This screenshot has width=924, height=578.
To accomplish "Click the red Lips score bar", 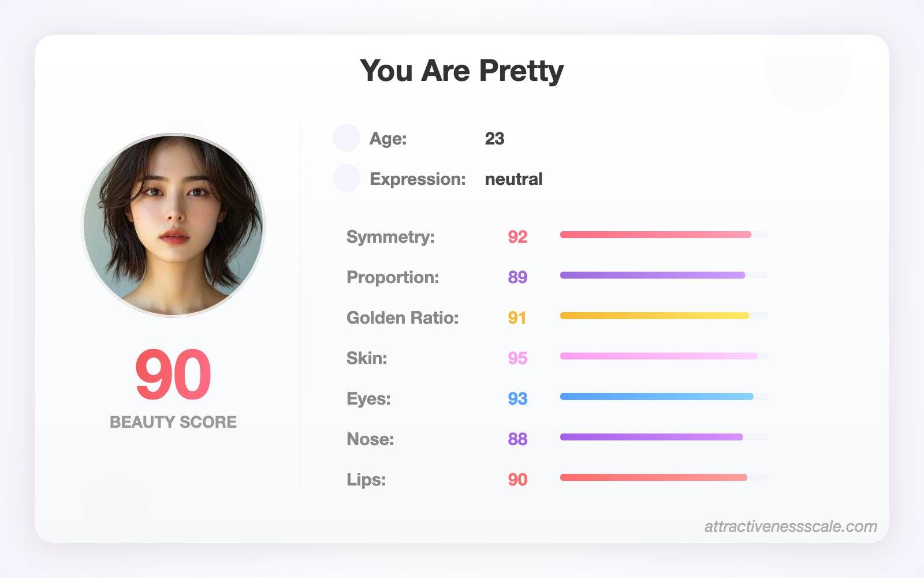I will tap(664, 477).
